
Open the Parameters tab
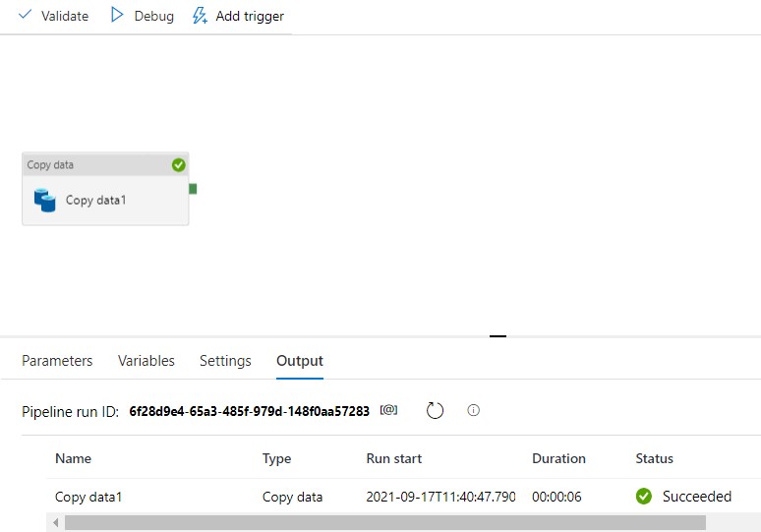pos(57,361)
